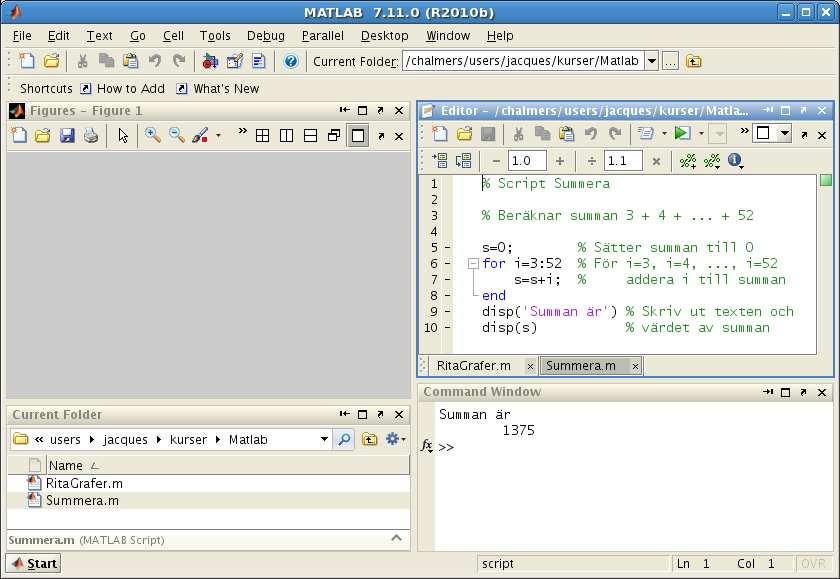
Task: Open the File menu
Action: (22, 36)
